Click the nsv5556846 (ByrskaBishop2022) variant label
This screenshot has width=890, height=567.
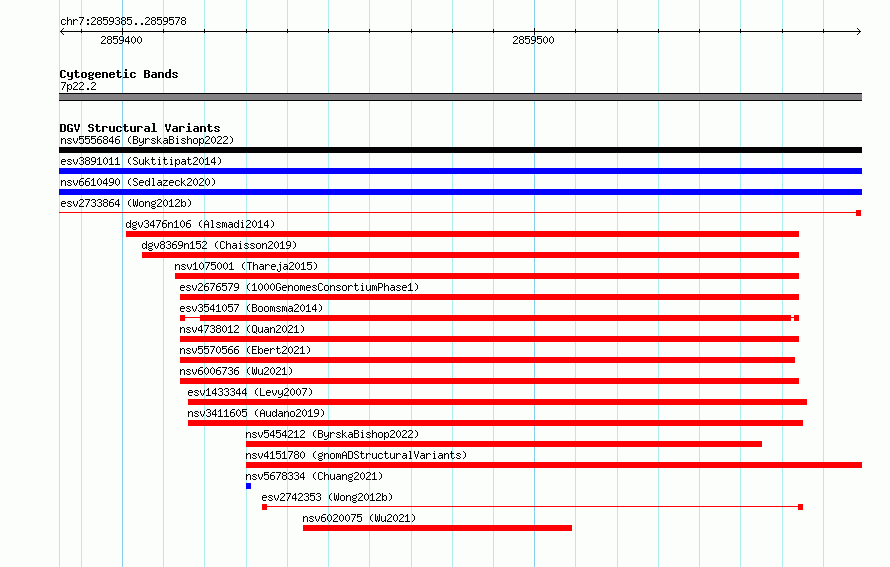(x=147, y=140)
